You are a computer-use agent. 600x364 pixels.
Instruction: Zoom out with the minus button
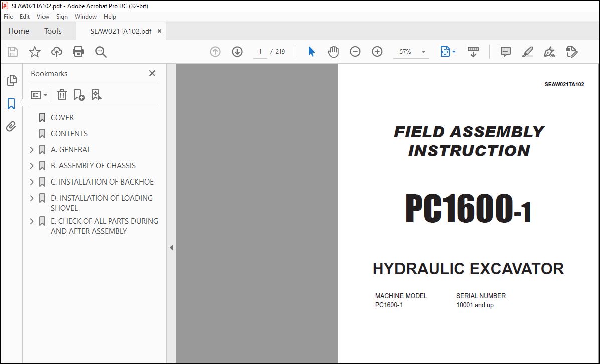point(355,52)
